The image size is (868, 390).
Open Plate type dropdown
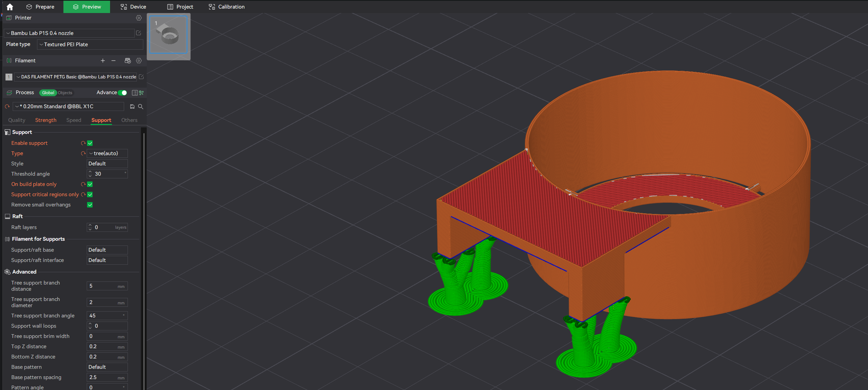pyautogui.click(x=90, y=45)
